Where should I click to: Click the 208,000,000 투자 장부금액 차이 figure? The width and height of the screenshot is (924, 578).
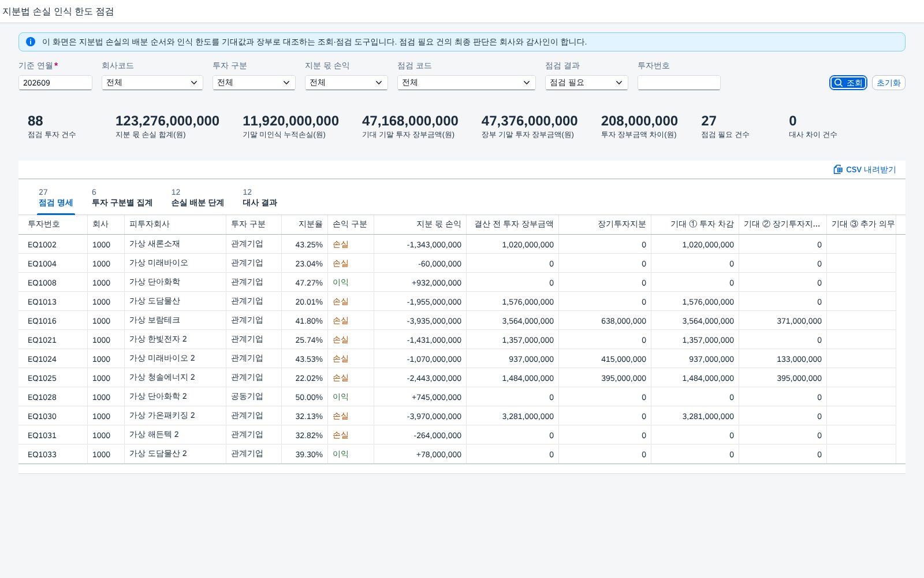(x=639, y=121)
